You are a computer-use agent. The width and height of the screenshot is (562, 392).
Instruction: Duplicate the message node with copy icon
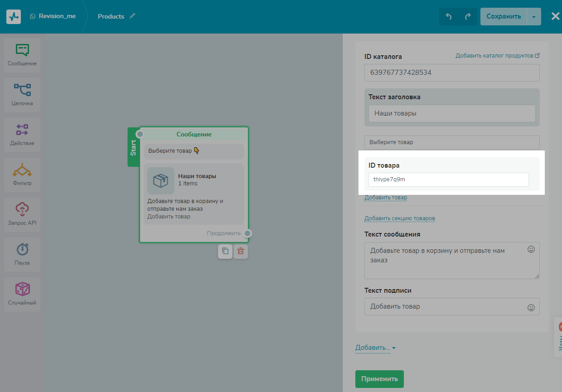tap(225, 251)
